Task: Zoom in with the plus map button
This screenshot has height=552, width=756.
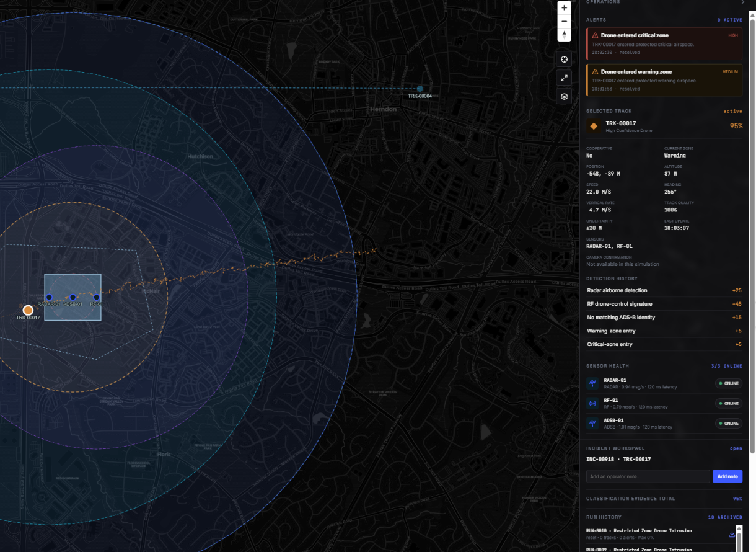Action: click(x=564, y=8)
